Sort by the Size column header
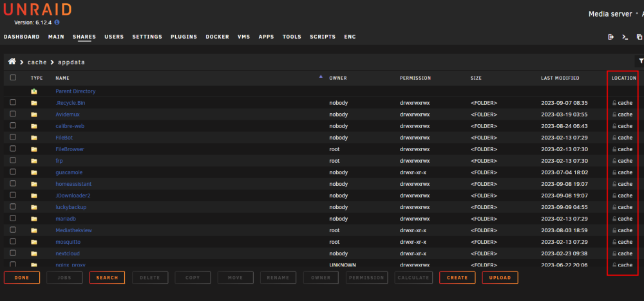644x301 pixels. [x=476, y=78]
